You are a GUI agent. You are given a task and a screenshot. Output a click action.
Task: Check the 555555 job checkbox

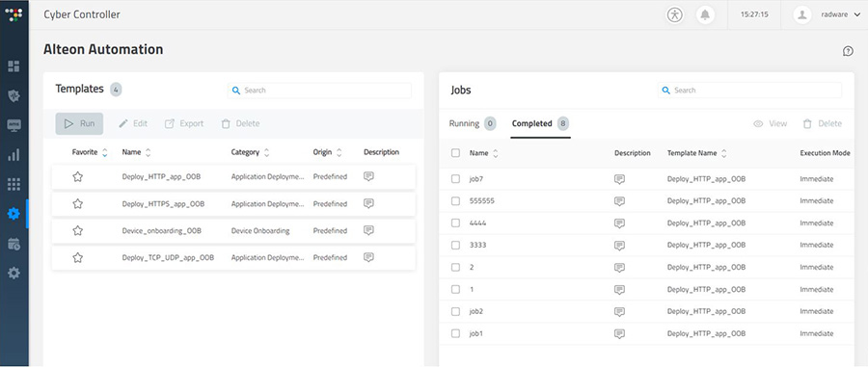tap(455, 201)
